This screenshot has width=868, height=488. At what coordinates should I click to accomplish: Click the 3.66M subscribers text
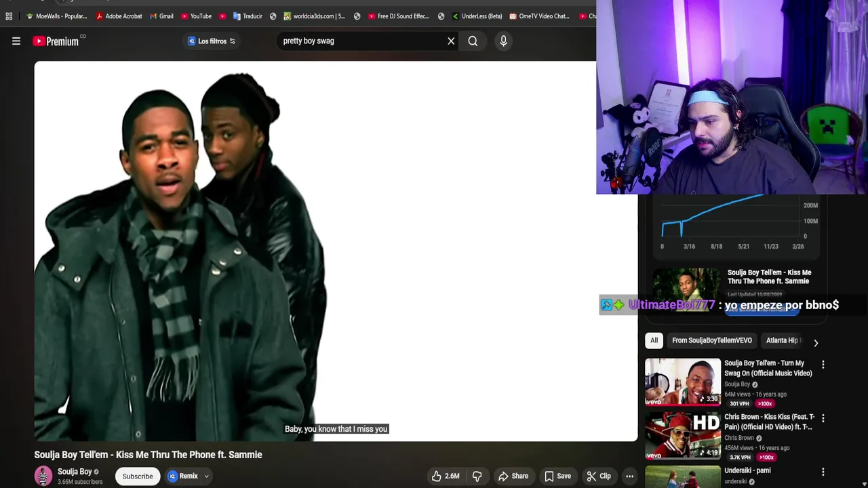click(x=80, y=482)
